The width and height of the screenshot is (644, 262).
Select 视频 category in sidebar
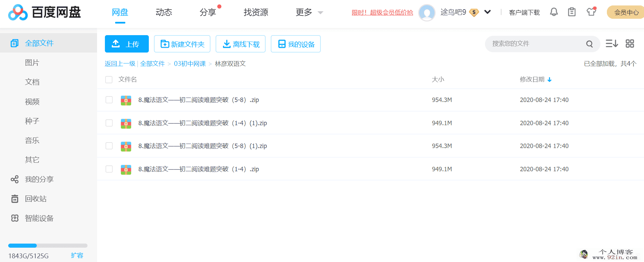[x=32, y=102]
